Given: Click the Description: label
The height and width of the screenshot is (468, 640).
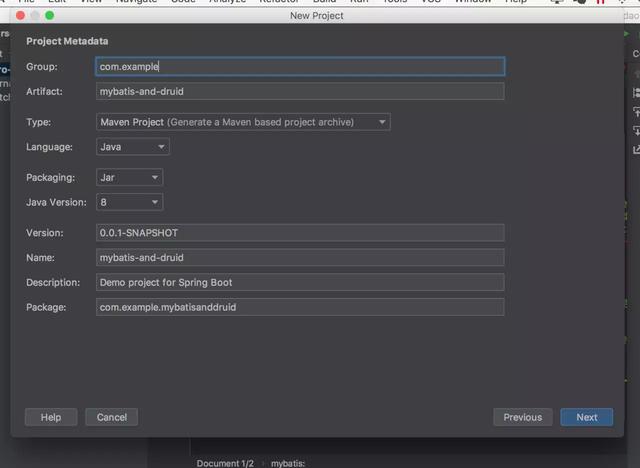Looking at the screenshot, I should tap(53, 282).
